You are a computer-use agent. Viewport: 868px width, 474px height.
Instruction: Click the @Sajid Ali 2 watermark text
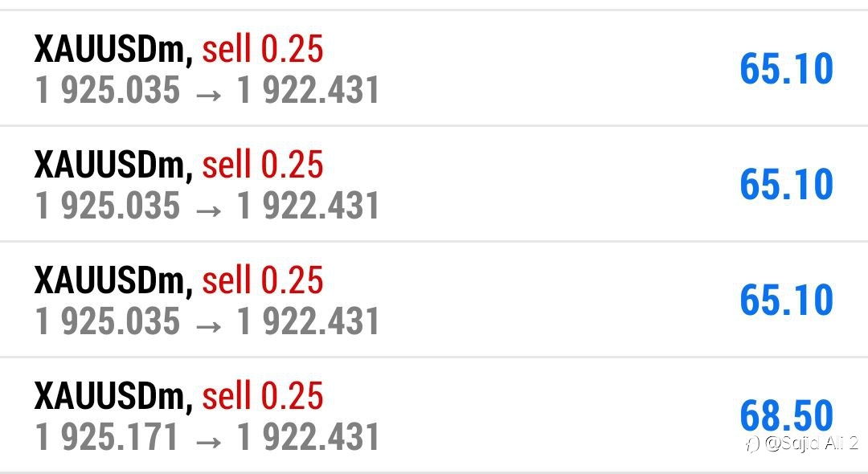pos(811,443)
